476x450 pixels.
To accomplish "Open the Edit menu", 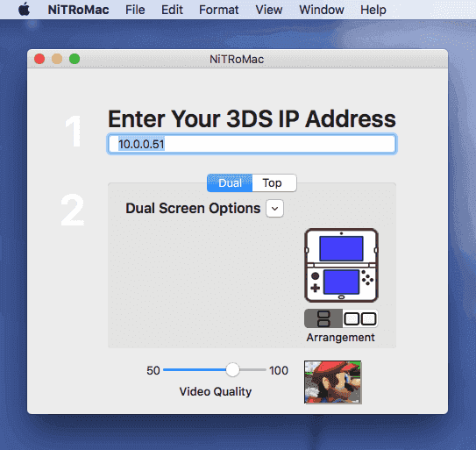I will coord(172,10).
